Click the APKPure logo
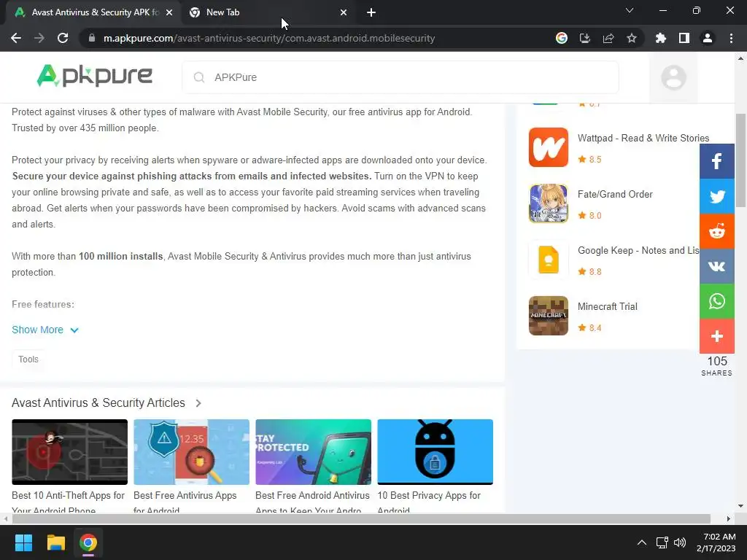The image size is (747, 560). tap(94, 76)
